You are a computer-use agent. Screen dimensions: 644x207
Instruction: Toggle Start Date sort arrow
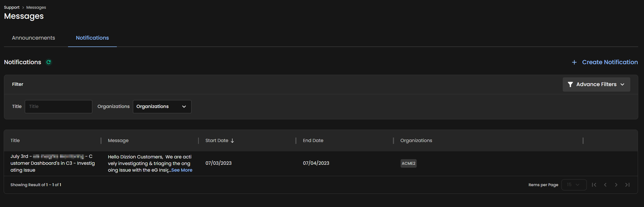(x=232, y=141)
